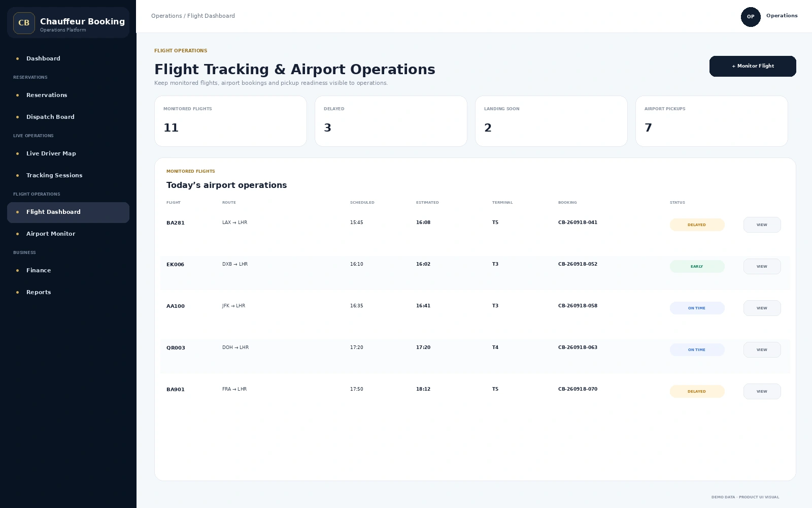The image size is (812, 508).
Task: Select the Landing Soon stat card
Action: (x=551, y=121)
